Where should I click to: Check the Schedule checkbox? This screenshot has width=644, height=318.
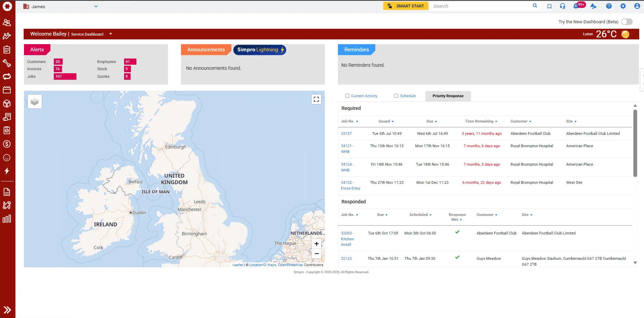point(396,96)
